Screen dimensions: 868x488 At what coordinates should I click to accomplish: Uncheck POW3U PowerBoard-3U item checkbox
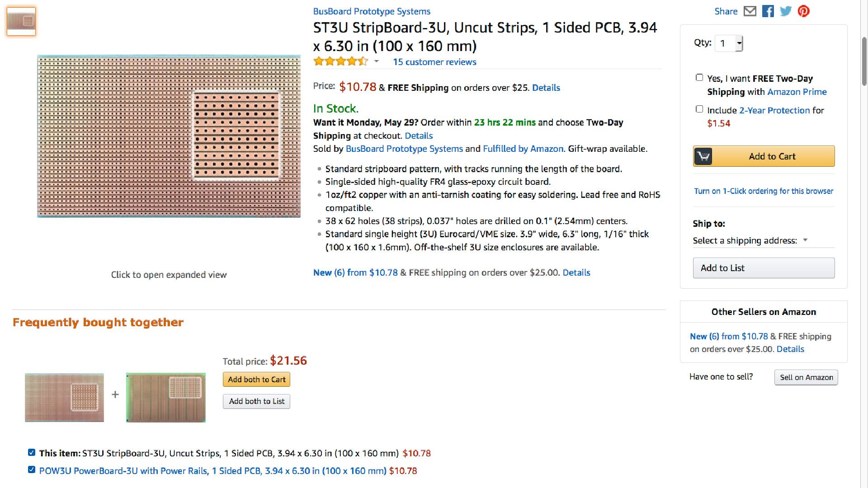tap(32, 470)
